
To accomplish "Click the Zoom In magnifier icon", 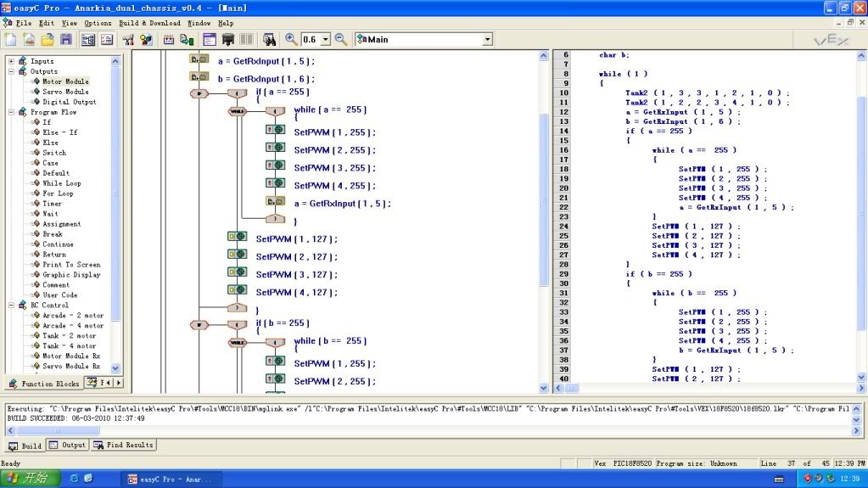I will [291, 39].
